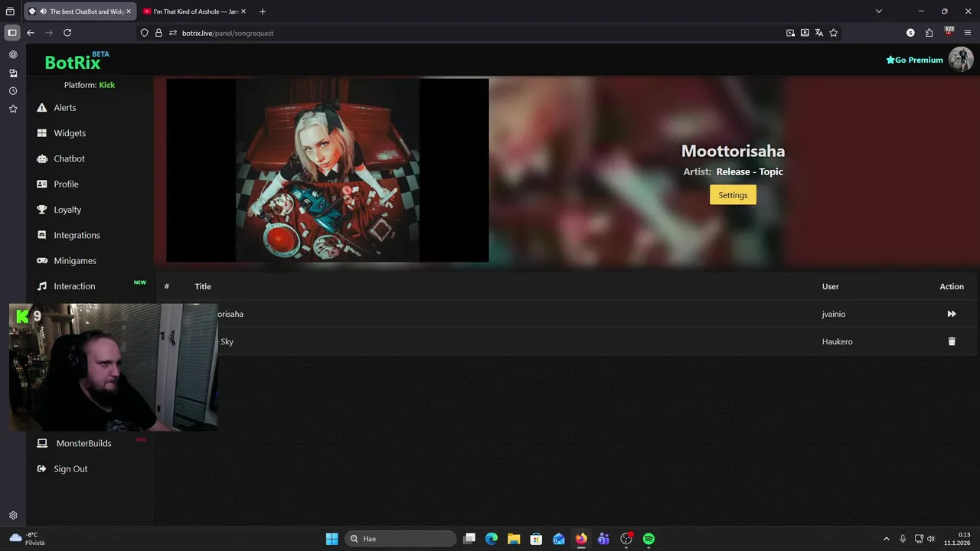Open a new browser tab
Image resolution: width=980 pixels, height=551 pixels.
[263, 11]
